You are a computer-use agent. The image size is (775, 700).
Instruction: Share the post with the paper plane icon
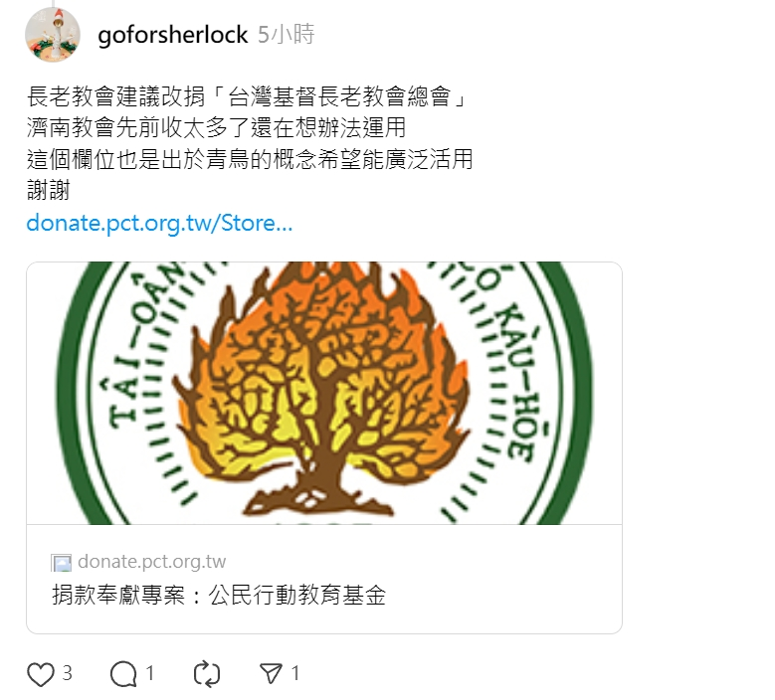271,673
